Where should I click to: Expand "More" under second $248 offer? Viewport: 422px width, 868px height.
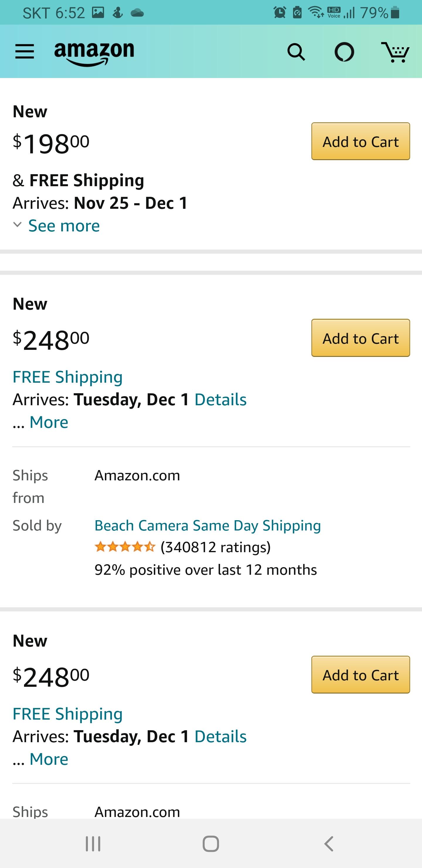click(49, 759)
